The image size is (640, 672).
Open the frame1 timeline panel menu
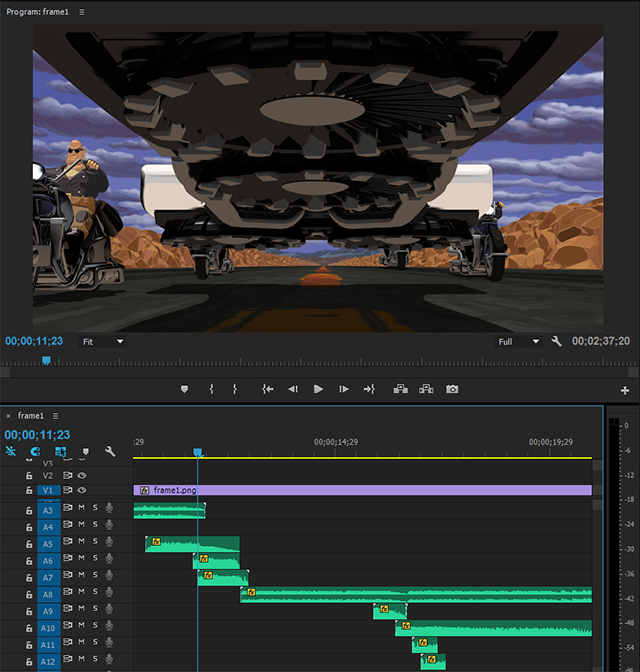click(x=55, y=416)
